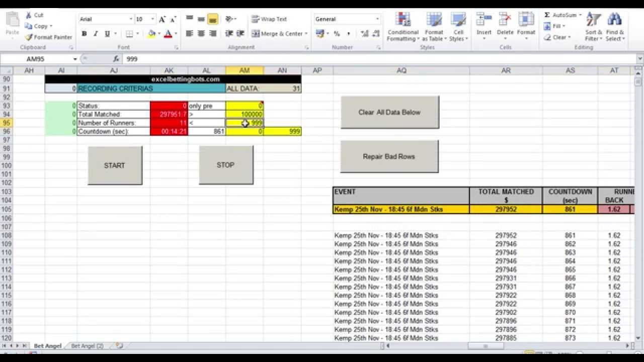Open the font size dropdown
644x362 pixels.
153,19
